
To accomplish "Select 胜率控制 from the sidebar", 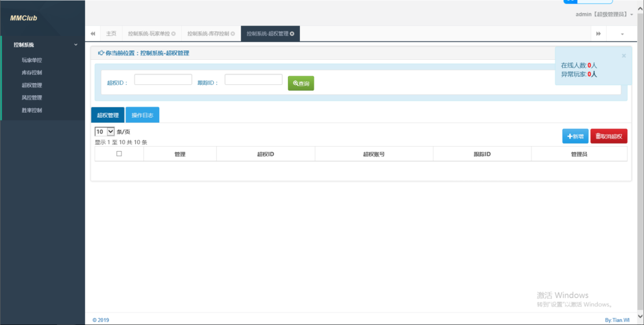I will (x=32, y=110).
